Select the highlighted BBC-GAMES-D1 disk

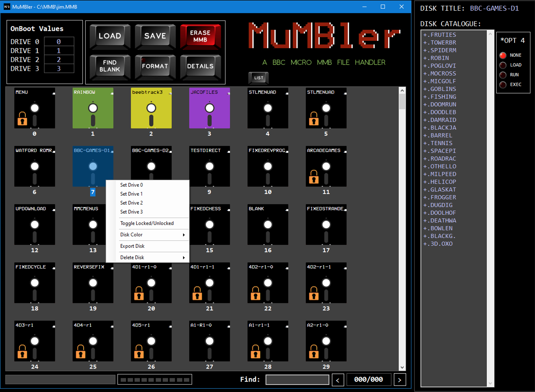(x=93, y=166)
